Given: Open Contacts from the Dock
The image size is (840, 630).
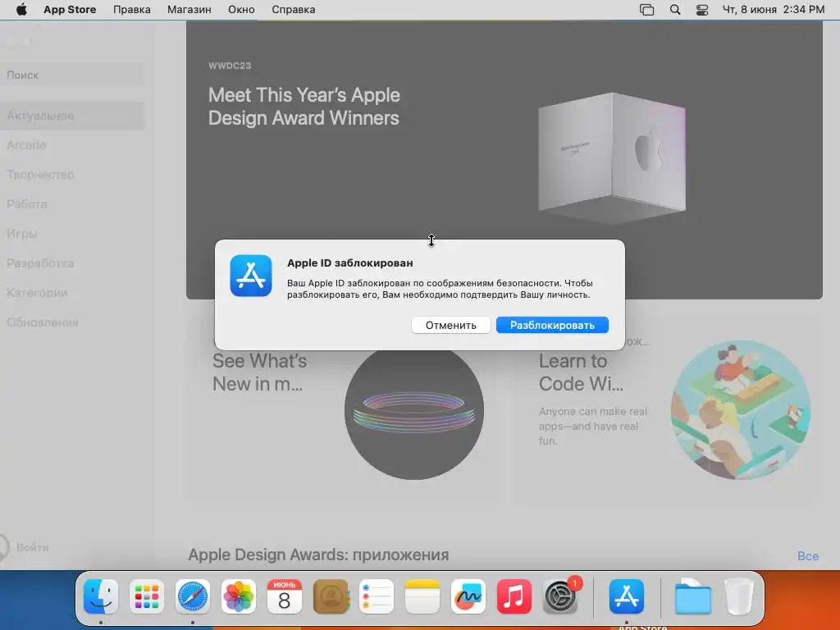Looking at the screenshot, I should pyautogui.click(x=331, y=596).
